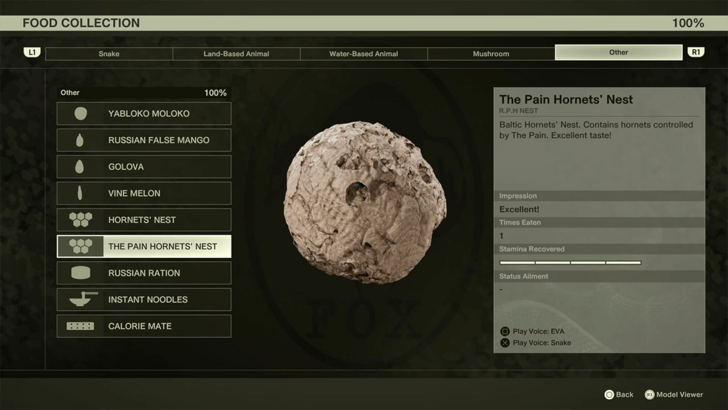
Task: Select the Other category tab
Action: tap(618, 53)
